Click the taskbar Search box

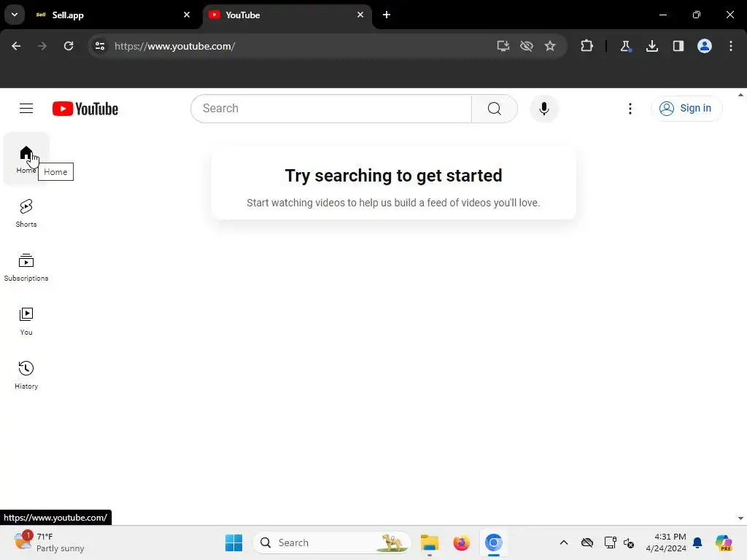pyautogui.click(x=332, y=542)
